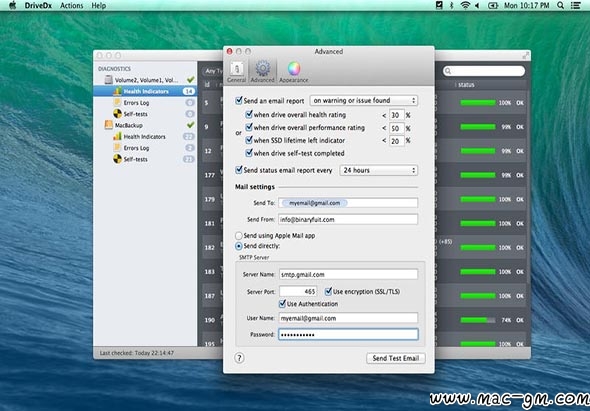Image resolution: width=590 pixels, height=411 pixels.
Task: Click the Self-tests icon under Volume2
Action: tap(117, 114)
